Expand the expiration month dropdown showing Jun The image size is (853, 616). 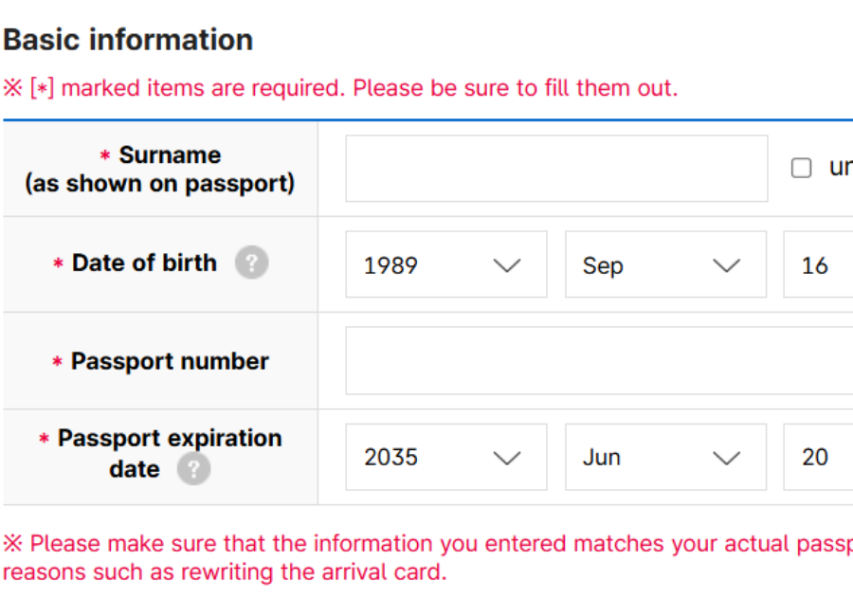pos(665,457)
